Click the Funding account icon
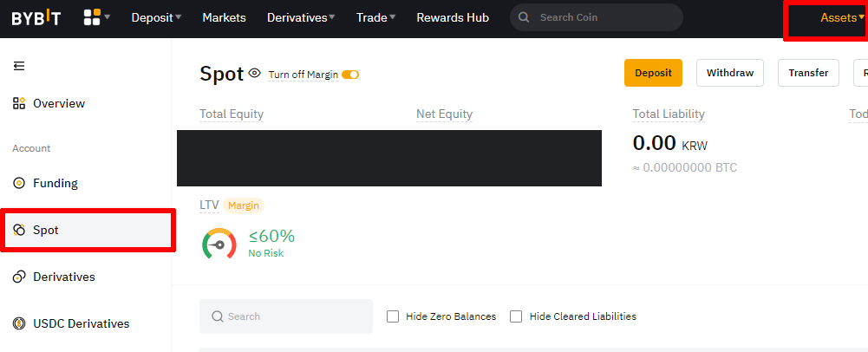The height and width of the screenshot is (352, 868). [x=19, y=183]
